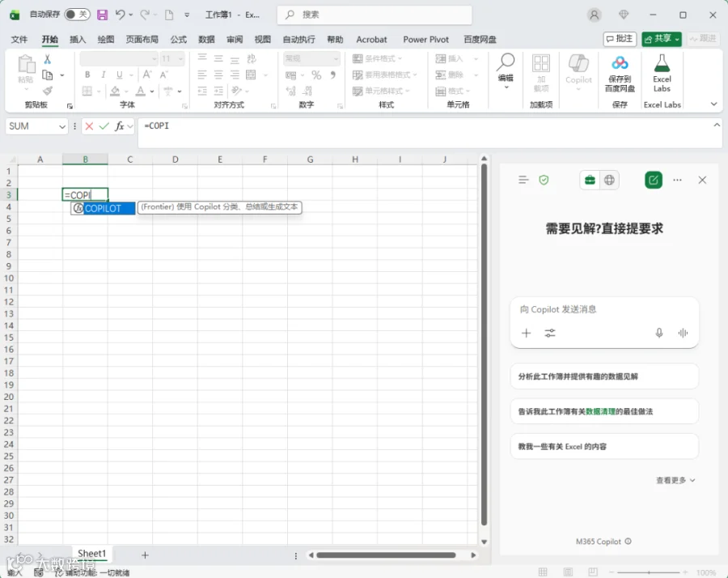This screenshot has width=728, height=578.
Task: Undo the last action
Action: tap(120, 15)
